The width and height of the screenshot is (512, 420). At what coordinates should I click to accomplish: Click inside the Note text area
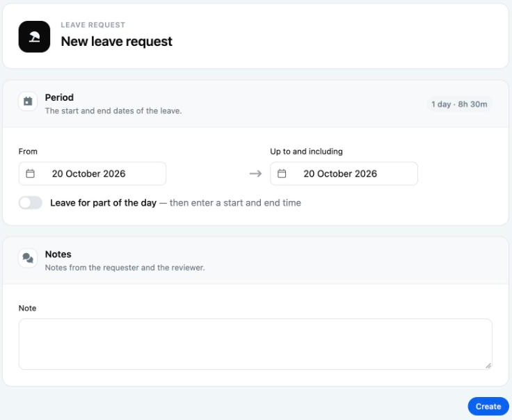click(255, 344)
